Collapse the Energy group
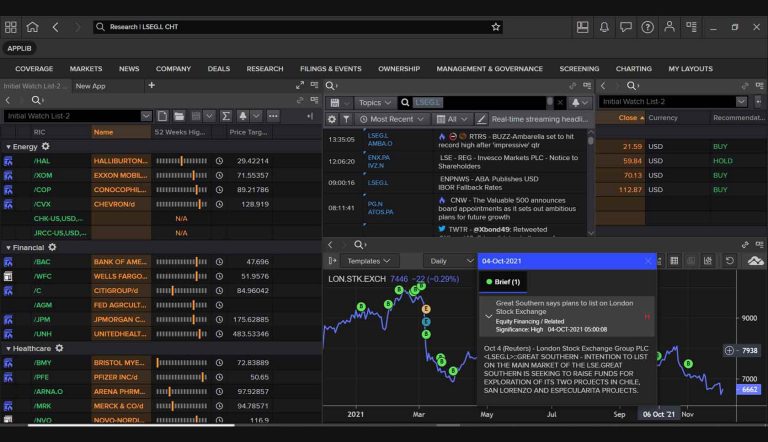 coord(8,147)
